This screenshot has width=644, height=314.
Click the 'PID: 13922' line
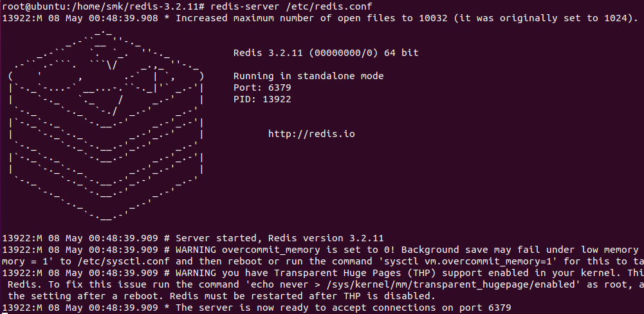point(262,99)
